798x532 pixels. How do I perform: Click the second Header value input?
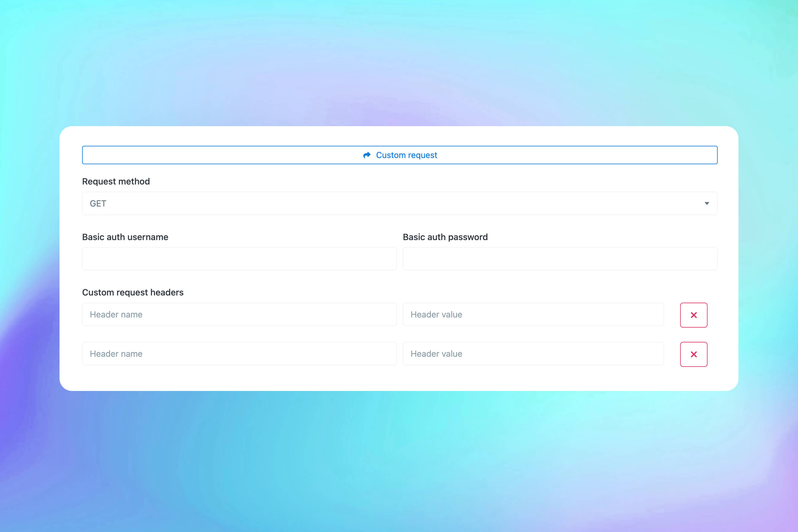click(x=533, y=353)
